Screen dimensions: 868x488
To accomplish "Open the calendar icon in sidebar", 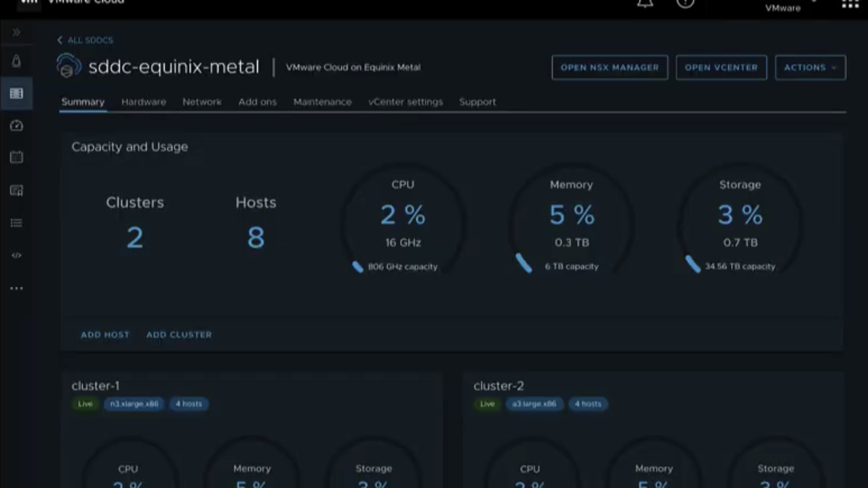I will 16,157.
